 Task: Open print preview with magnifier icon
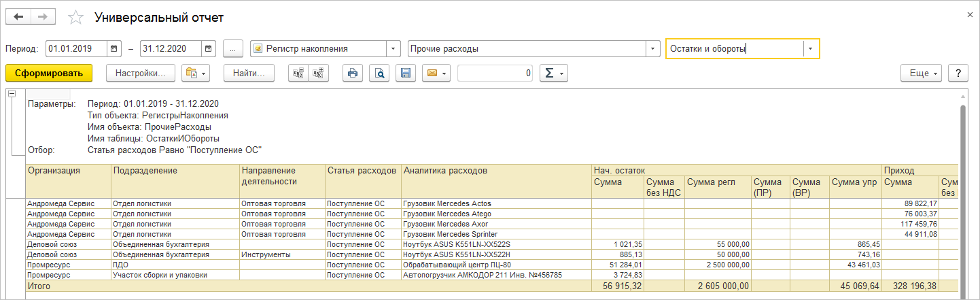(x=379, y=73)
